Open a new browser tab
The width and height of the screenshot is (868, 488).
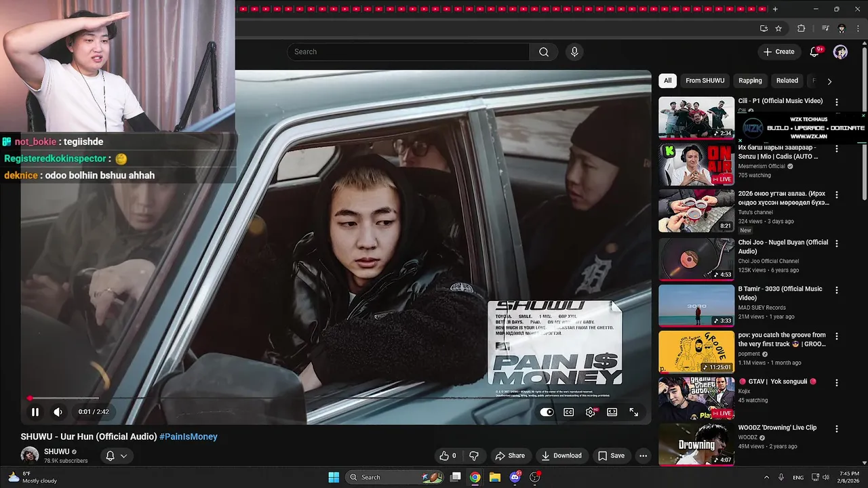[774, 9]
